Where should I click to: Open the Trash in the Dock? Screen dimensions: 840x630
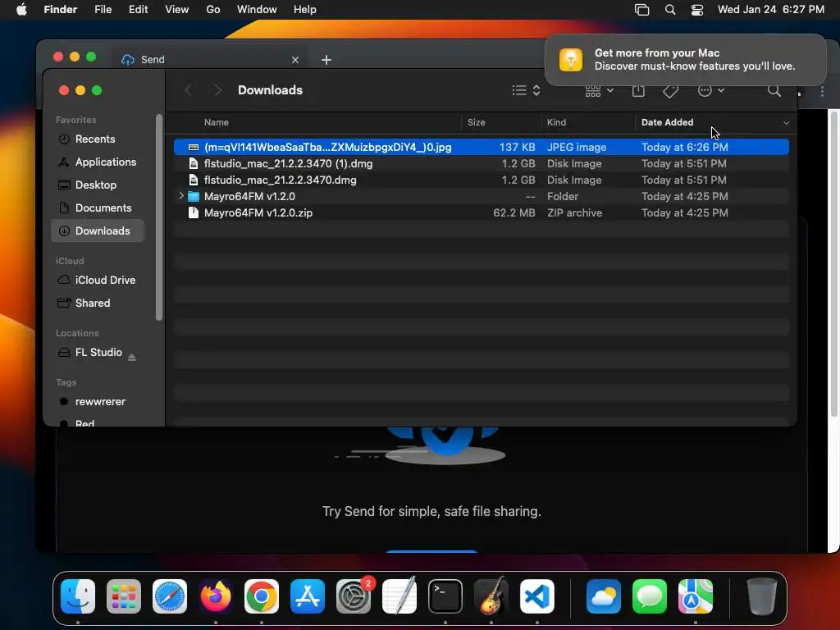click(x=762, y=596)
